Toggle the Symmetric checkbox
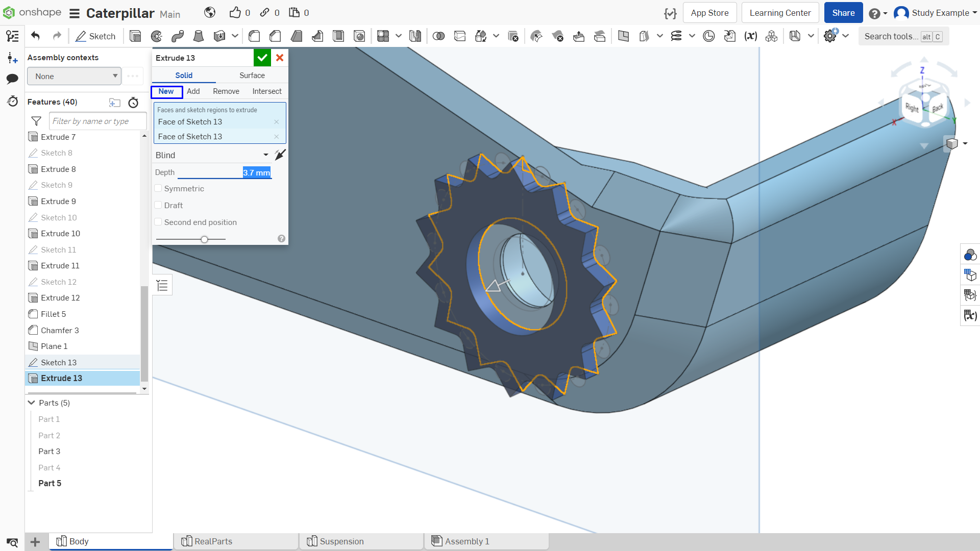980x551 pixels. [158, 188]
